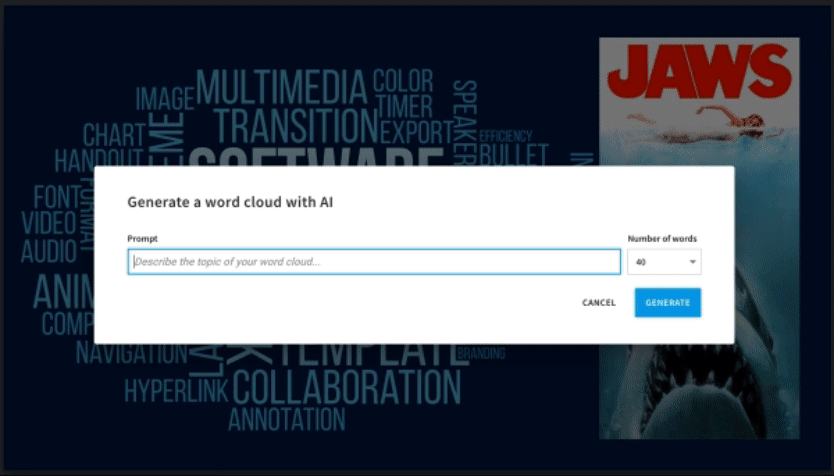
Task: Click the JAWS title on the poster
Action: 698,72
